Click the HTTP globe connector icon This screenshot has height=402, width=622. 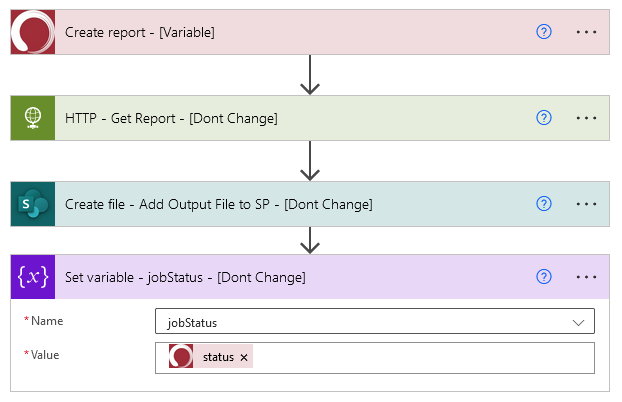tap(32, 118)
